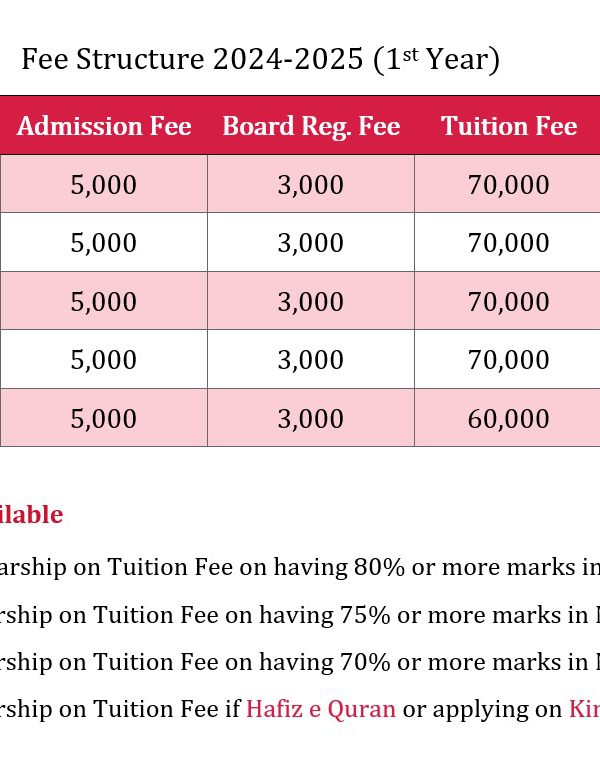
Task: Click the red text after "applying on"
Action: coord(584,709)
